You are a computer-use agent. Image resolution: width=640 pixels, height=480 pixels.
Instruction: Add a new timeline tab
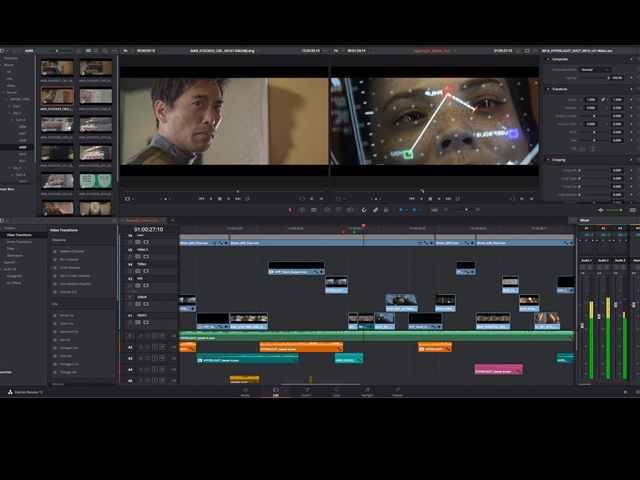tap(173, 220)
